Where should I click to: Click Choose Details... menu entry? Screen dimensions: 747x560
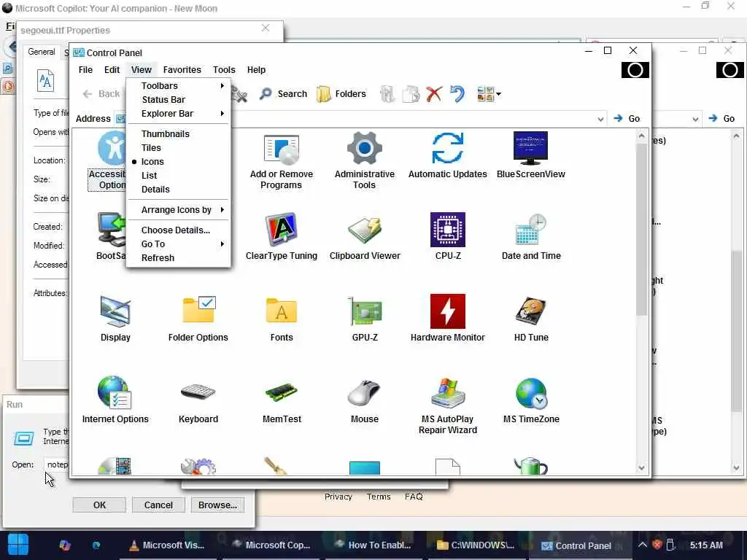tap(178, 230)
